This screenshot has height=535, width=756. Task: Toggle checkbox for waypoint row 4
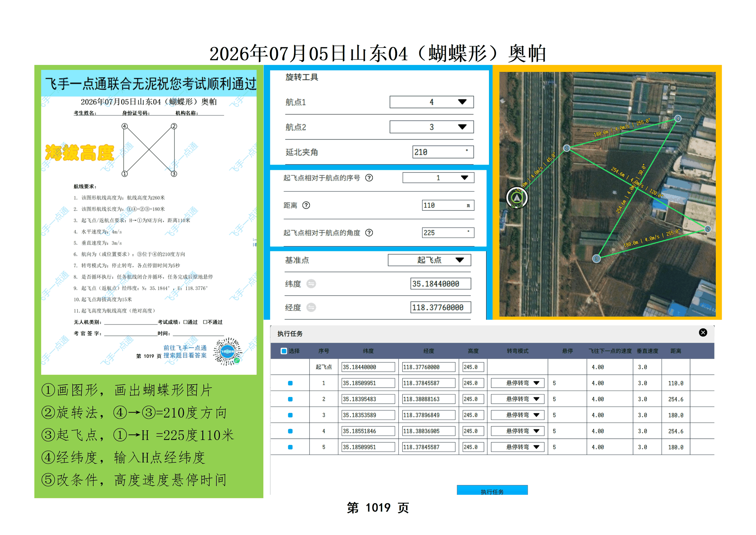click(x=290, y=431)
